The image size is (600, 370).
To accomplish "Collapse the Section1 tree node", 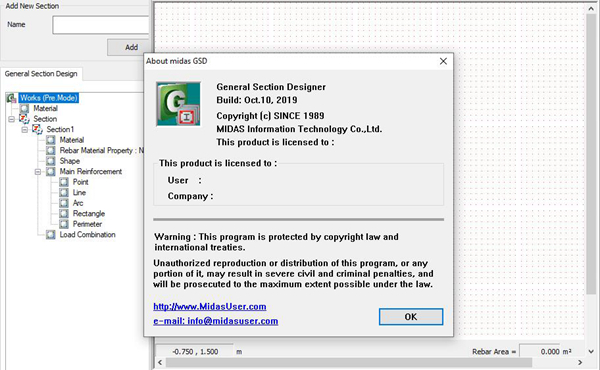I will tap(24, 130).
